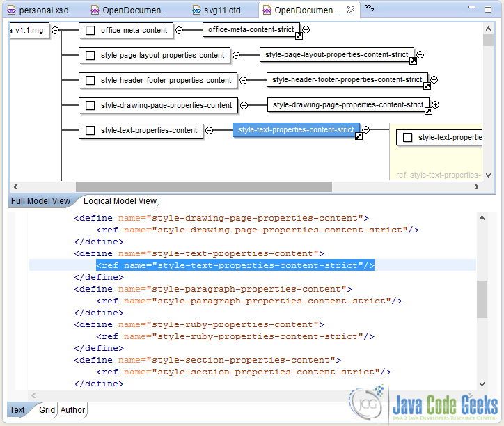Click the text editor scroll up arrow

coord(482,219)
